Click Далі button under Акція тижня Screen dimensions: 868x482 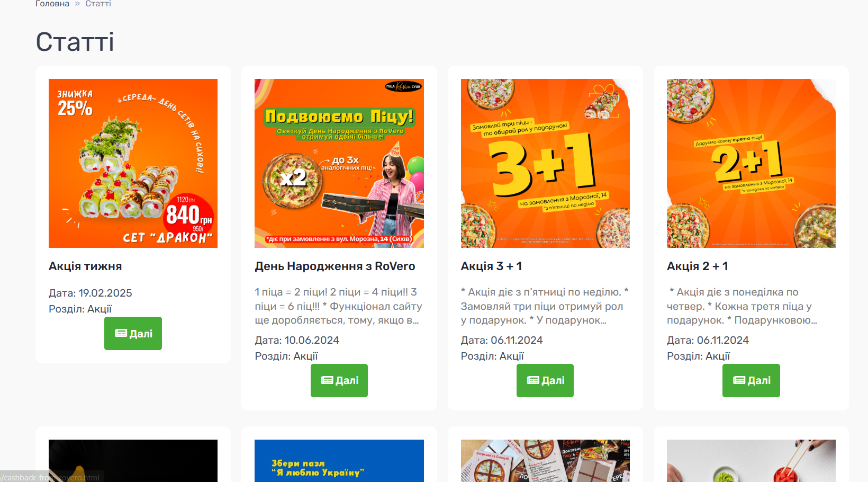[133, 333]
